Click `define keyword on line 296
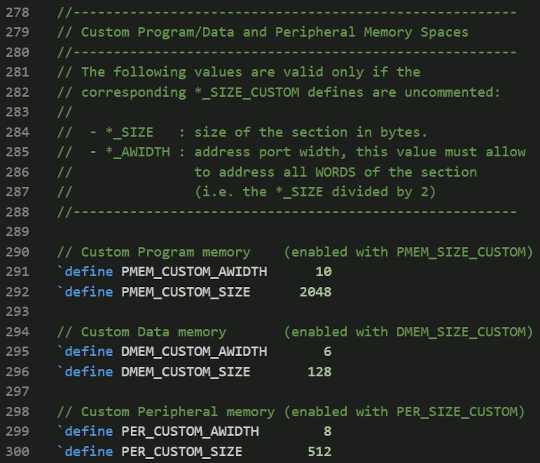This screenshot has width=540, height=463. click(x=85, y=372)
